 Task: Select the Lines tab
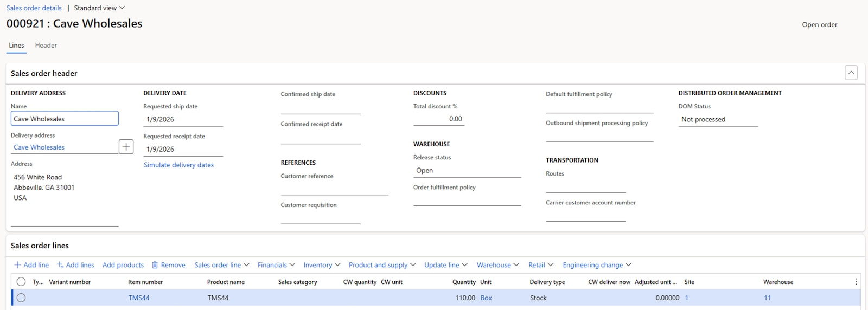pos(16,46)
